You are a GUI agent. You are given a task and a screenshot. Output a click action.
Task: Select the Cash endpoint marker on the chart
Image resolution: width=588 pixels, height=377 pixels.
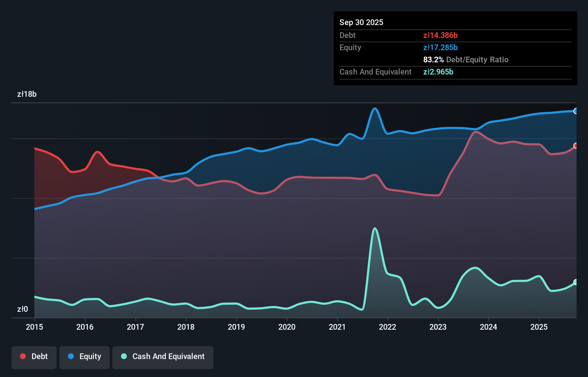575,282
